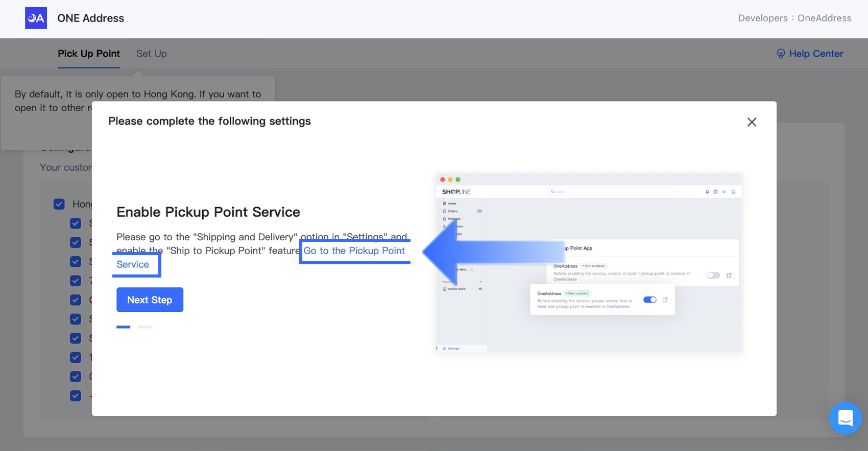
Task: Click the Shopline settings illustration image
Action: click(x=588, y=262)
